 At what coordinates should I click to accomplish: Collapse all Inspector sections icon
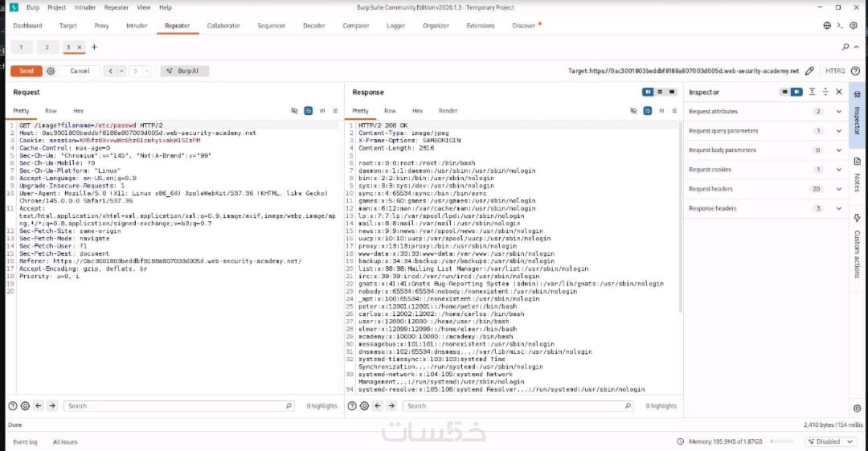pyautogui.click(x=825, y=92)
